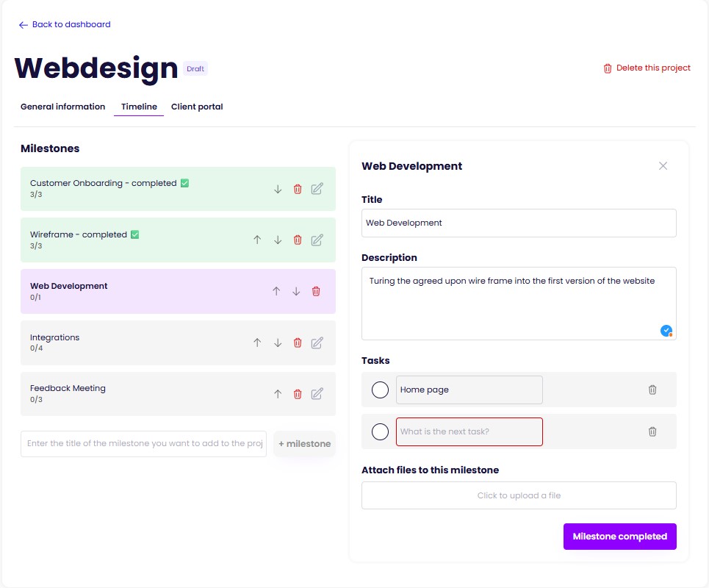Click the Milestone completed button
This screenshot has width=709, height=588.
619,537
